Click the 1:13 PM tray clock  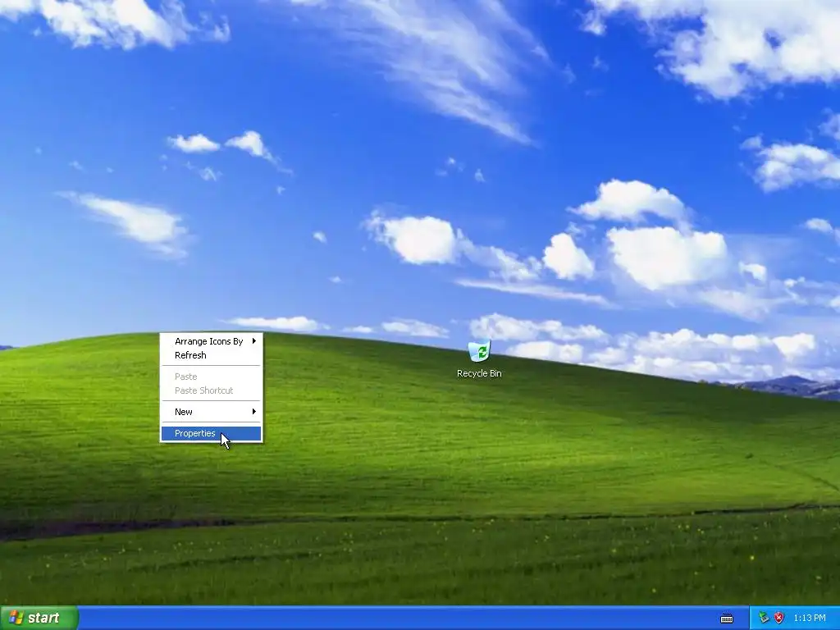[x=810, y=618]
